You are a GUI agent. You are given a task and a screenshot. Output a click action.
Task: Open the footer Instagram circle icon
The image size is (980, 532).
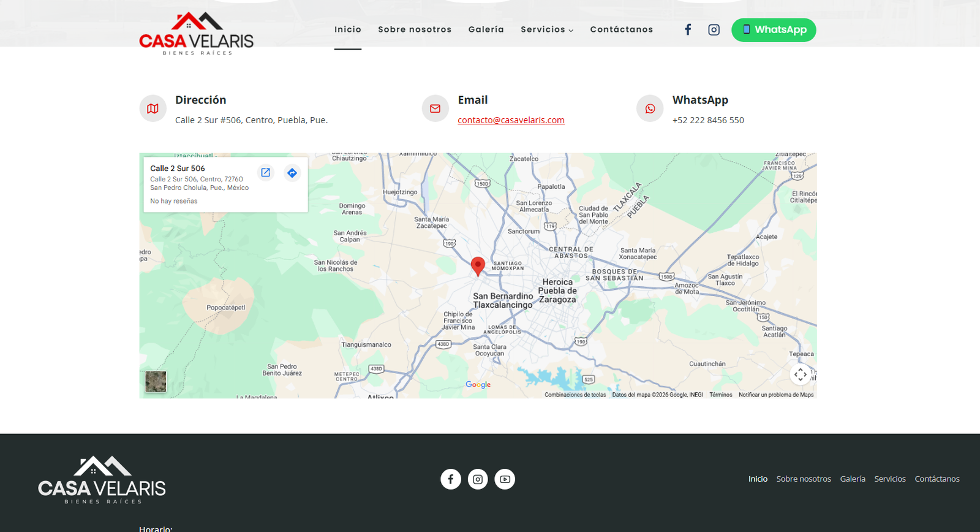tap(478, 479)
